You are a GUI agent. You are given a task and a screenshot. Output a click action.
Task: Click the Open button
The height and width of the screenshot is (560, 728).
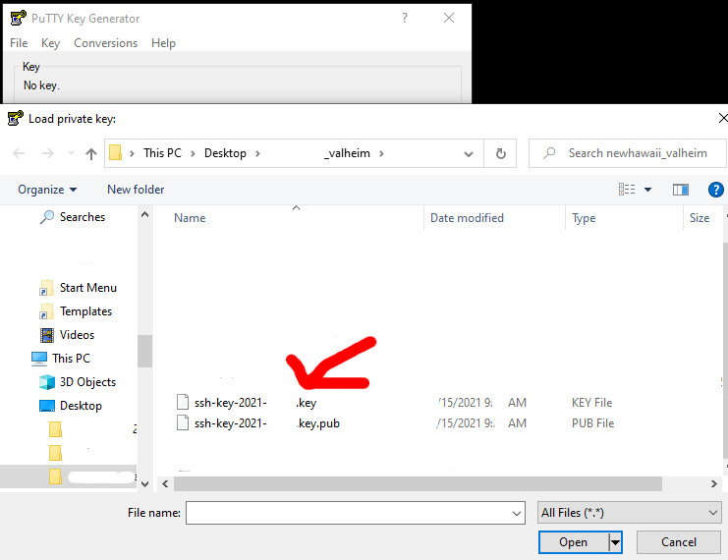pyautogui.click(x=574, y=542)
